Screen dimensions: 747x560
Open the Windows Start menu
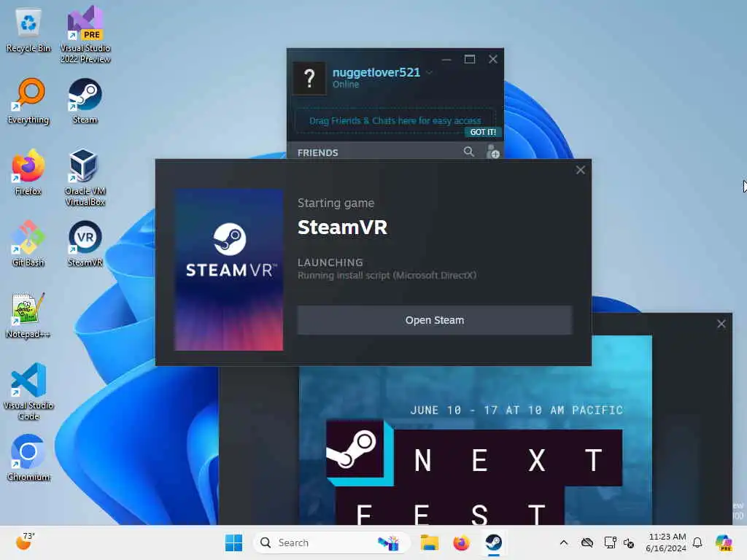pyautogui.click(x=233, y=542)
